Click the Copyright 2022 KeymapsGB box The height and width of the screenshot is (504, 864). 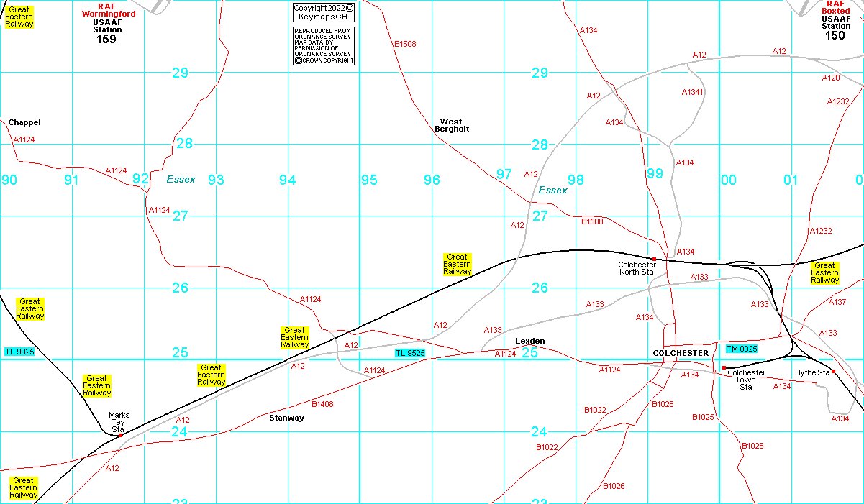(324, 12)
